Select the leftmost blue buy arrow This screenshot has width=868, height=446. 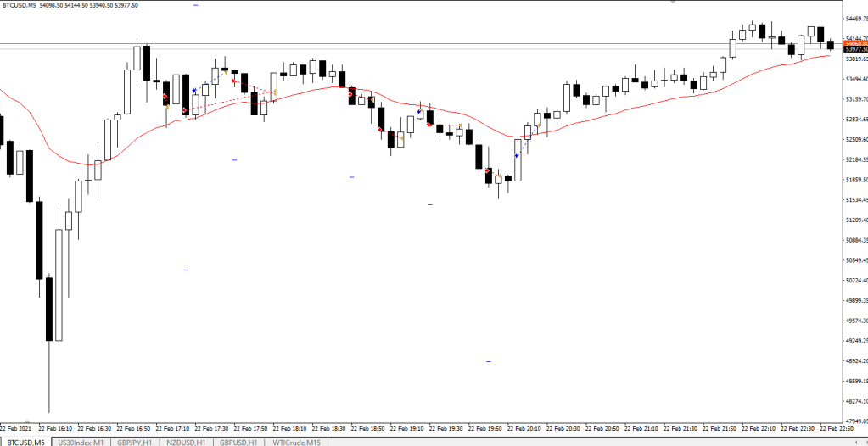[194, 90]
